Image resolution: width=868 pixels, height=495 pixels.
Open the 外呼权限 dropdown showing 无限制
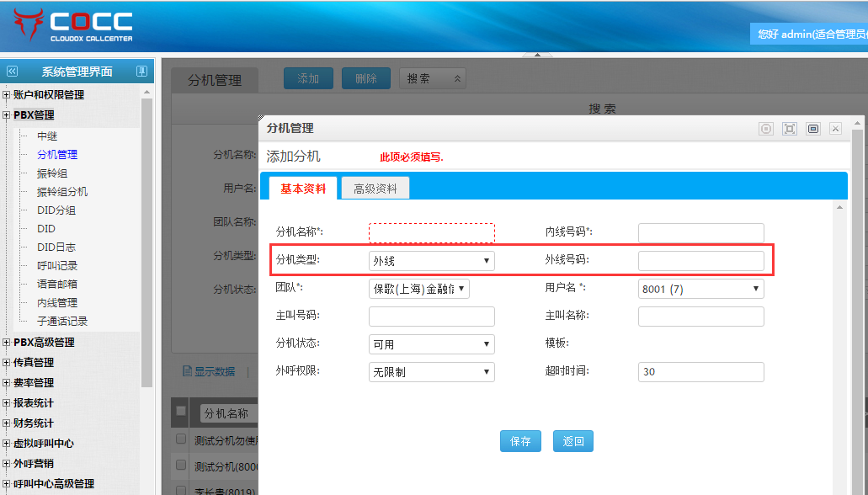click(431, 372)
